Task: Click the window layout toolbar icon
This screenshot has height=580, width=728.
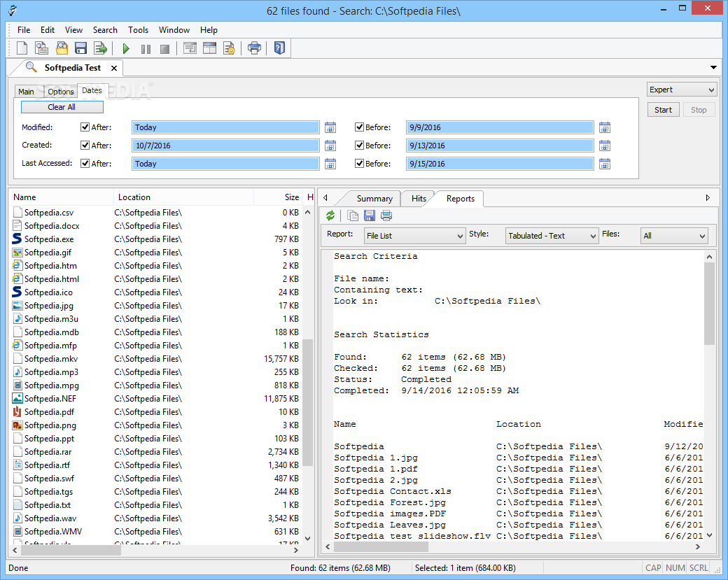Action: point(190,48)
